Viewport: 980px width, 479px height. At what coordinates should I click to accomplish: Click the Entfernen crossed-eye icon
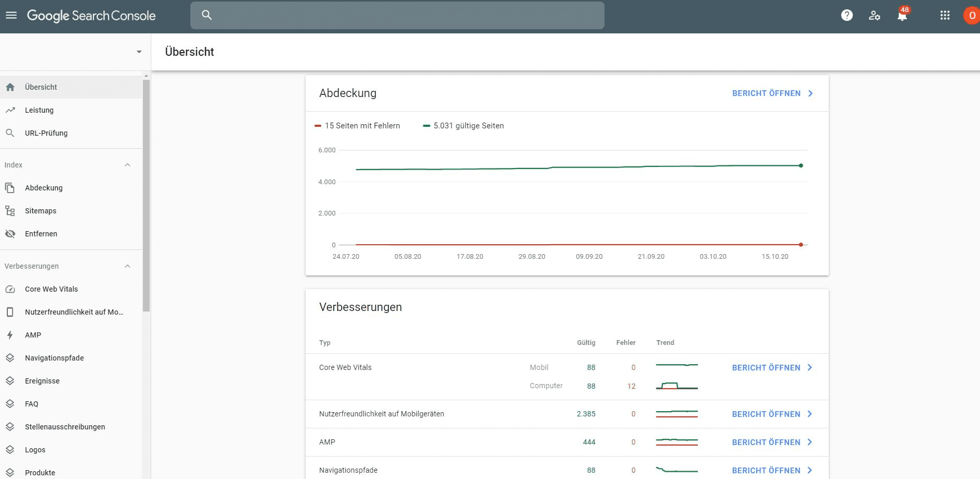(10, 234)
